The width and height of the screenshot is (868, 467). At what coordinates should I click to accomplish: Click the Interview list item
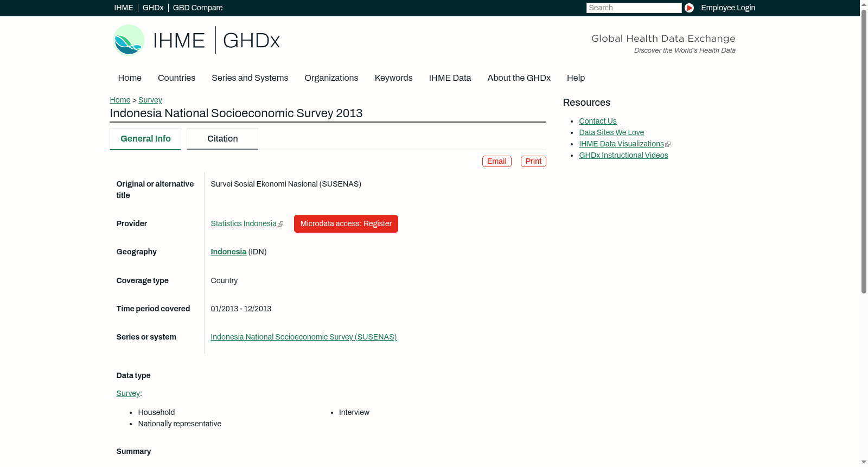pos(354,412)
